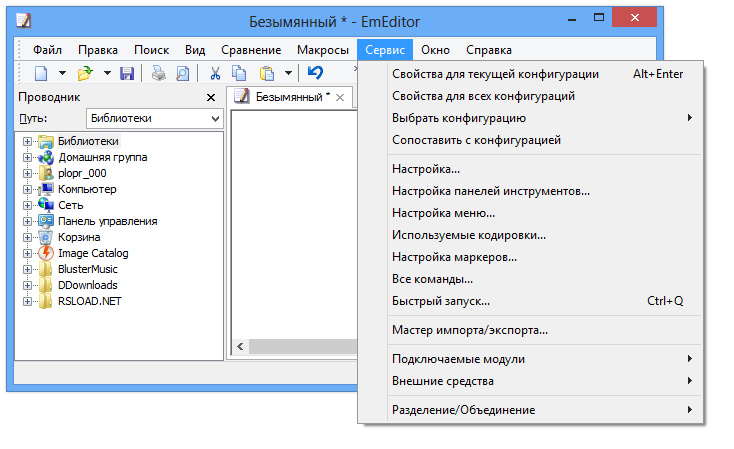The width and height of the screenshot is (734, 449).
Task: Click the RSLOAD.NET folder icon
Action: coord(46,301)
